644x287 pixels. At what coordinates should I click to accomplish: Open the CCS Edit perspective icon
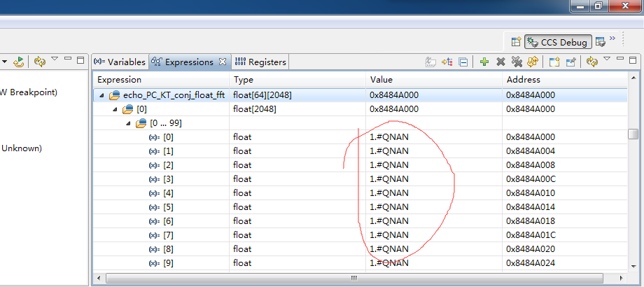click(x=601, y=41)
